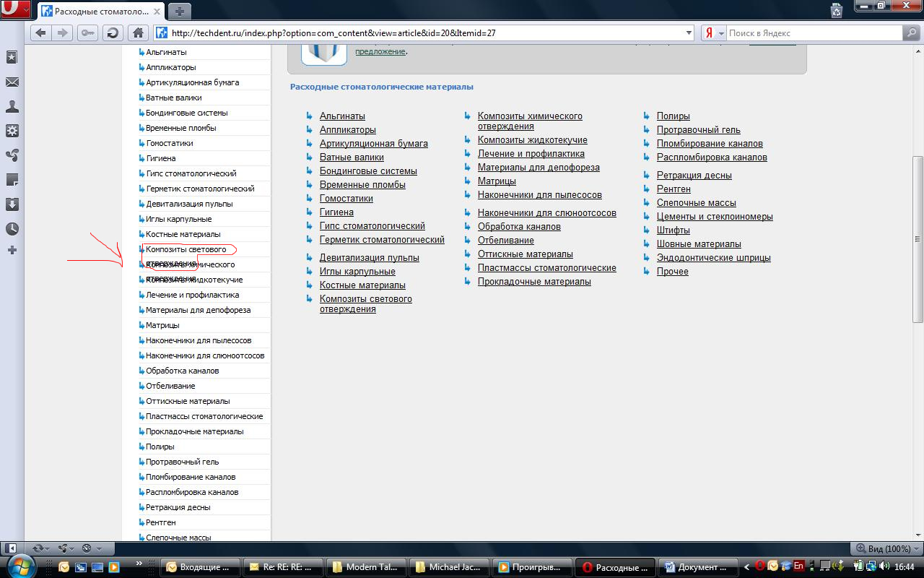Select Матрицы in the left sidebar menu
This screenshot has width=924, height=578.
point(162,325)
